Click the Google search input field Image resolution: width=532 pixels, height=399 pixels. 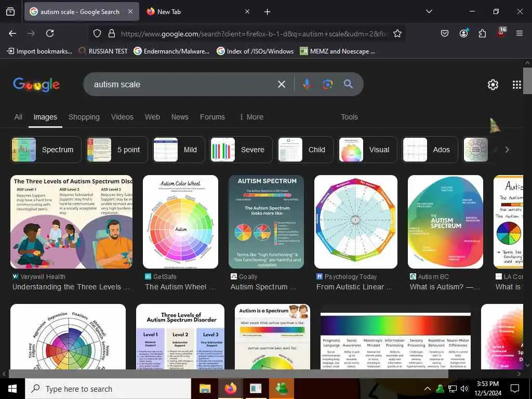(183, 84)
